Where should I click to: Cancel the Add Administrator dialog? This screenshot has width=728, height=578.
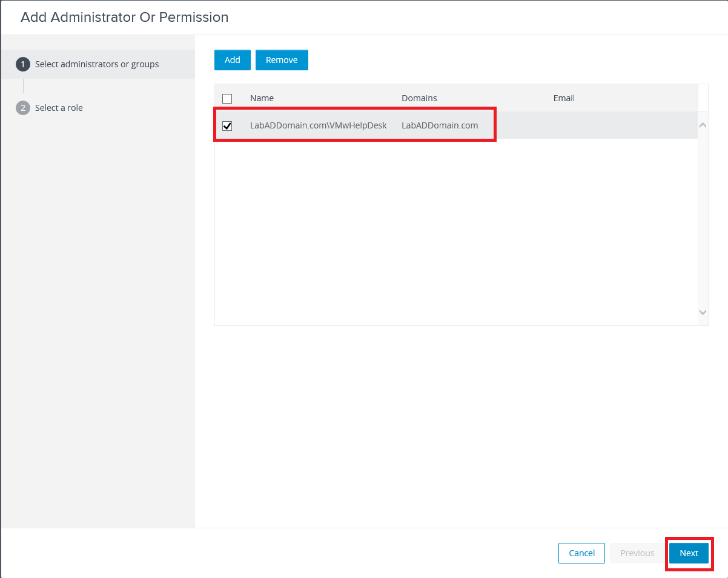(581, 553)
